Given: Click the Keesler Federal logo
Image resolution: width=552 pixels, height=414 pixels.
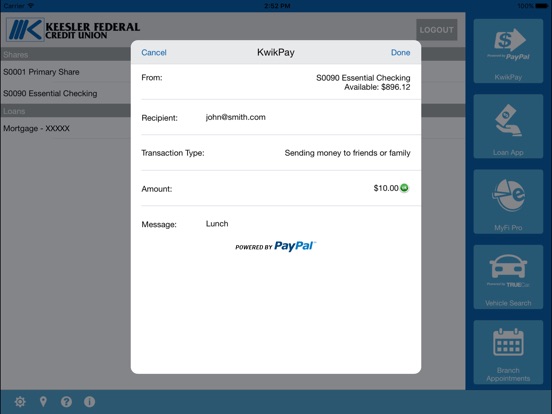Looking at the screenshot, I should point(73,30).
